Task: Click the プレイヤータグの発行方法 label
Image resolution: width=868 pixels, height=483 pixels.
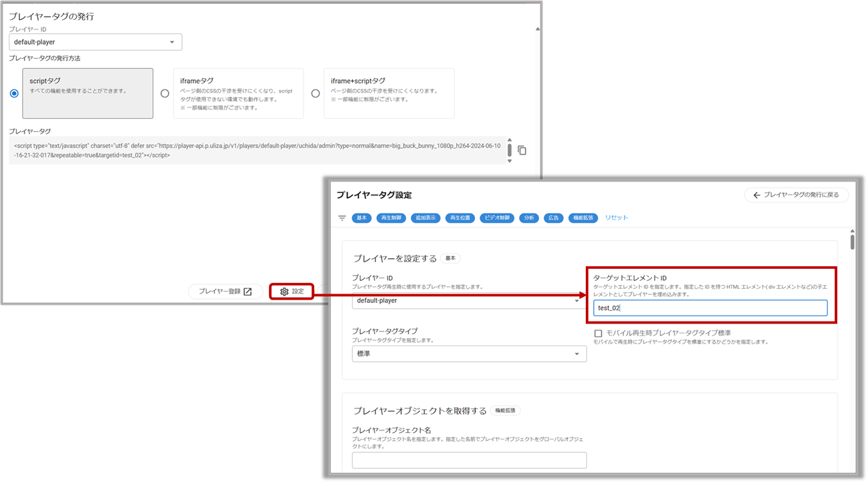Action: [45, 59]
